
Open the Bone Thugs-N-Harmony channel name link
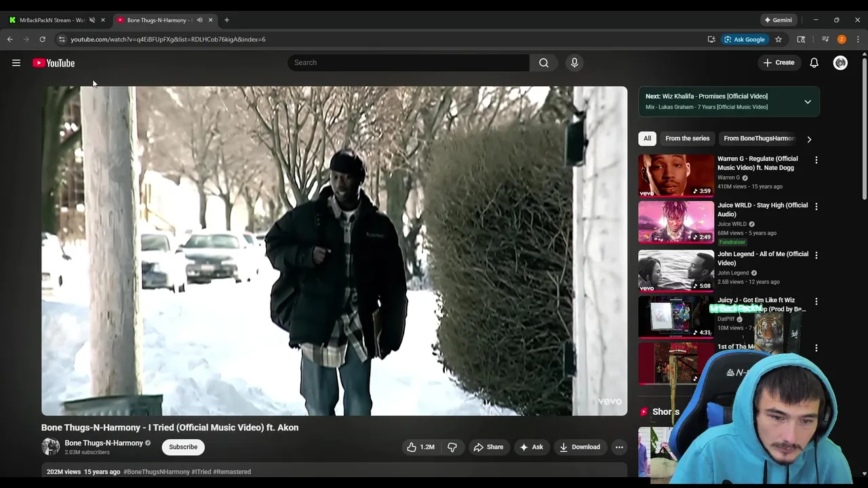104,443
